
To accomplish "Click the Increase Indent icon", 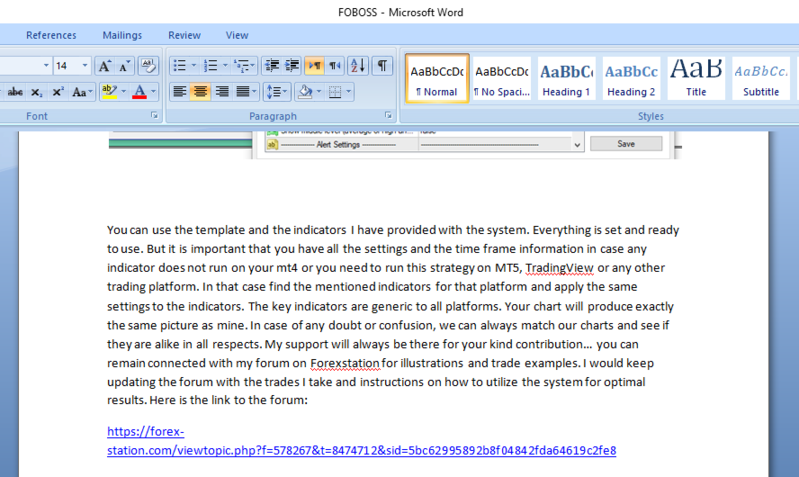I will (293, 66).
